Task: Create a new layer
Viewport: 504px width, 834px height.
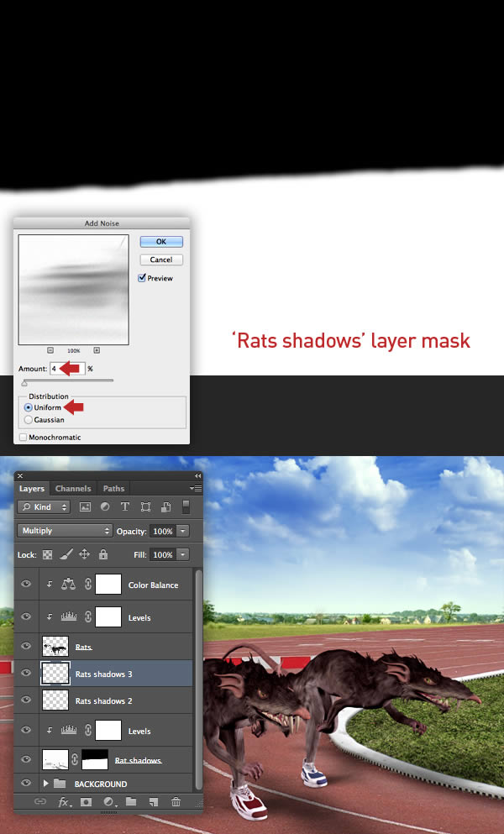Action: pyautogui.click(x=153, y=801)
